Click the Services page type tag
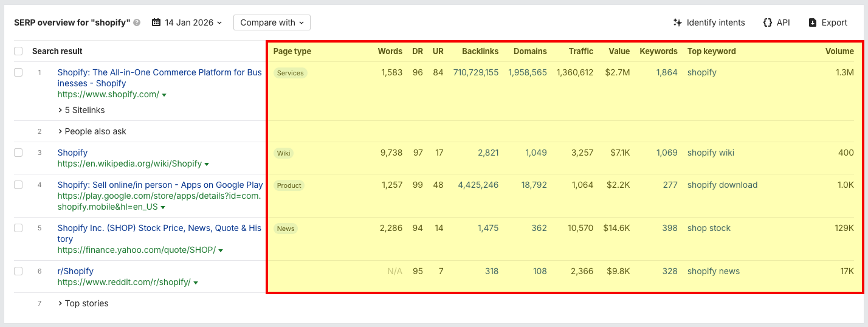 pyautogui.click(x=291, y=73)
